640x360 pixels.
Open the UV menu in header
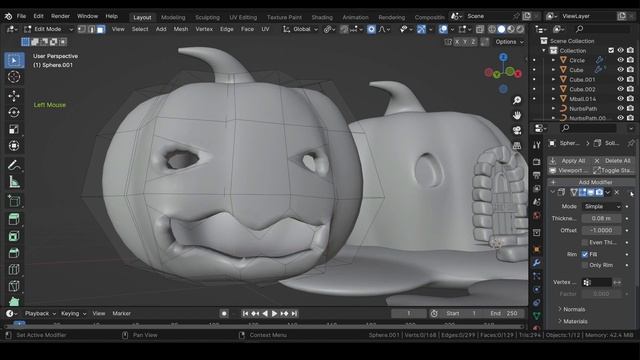click(x=265, y=29)
